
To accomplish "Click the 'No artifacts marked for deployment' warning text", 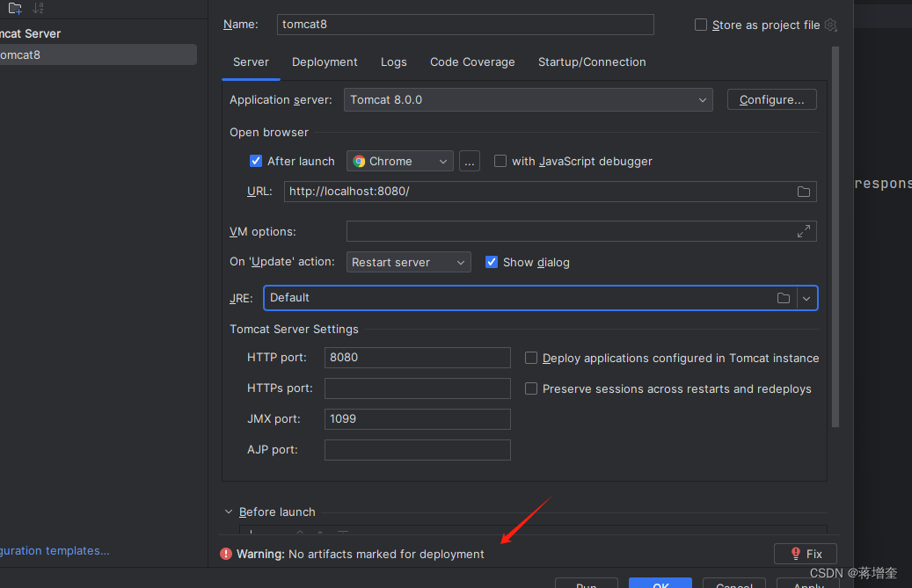I will [x=386, y=555].
